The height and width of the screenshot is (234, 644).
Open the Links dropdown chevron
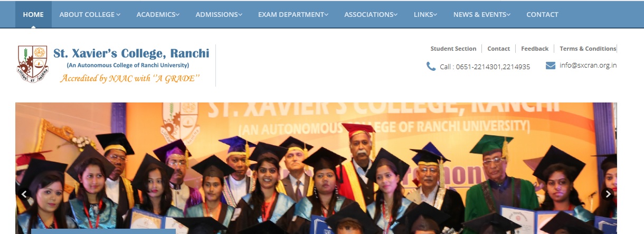coord(435,15)
